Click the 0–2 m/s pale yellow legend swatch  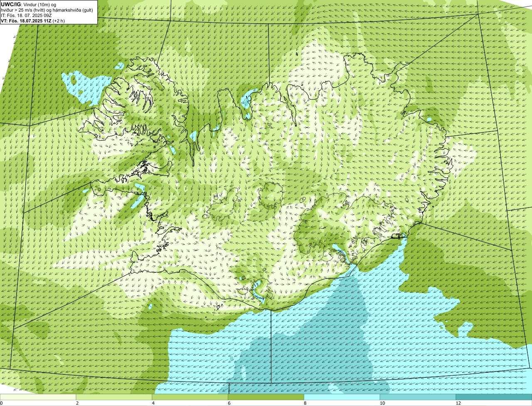(x=38, y=397)
